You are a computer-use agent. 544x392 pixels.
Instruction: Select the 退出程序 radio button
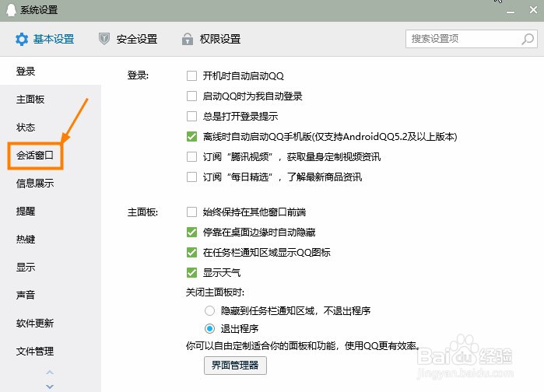tap(209, 328)
